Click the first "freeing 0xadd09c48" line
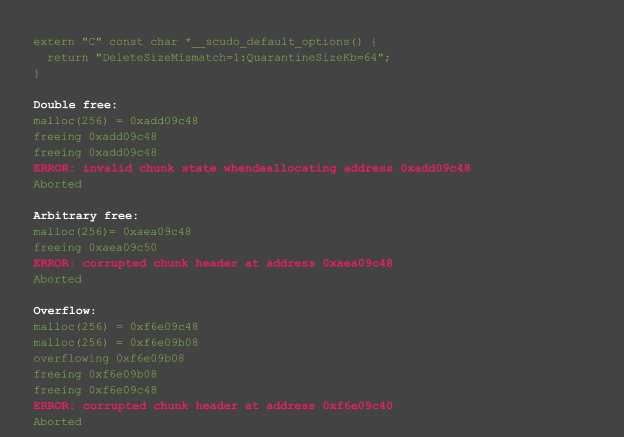 coord(95,137)
